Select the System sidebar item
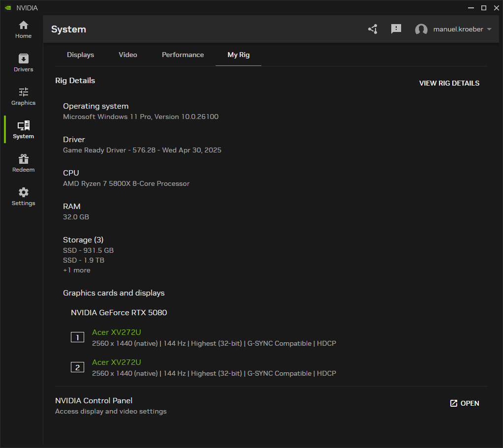Viewport: 503px width, 448px height. point(24,130)
